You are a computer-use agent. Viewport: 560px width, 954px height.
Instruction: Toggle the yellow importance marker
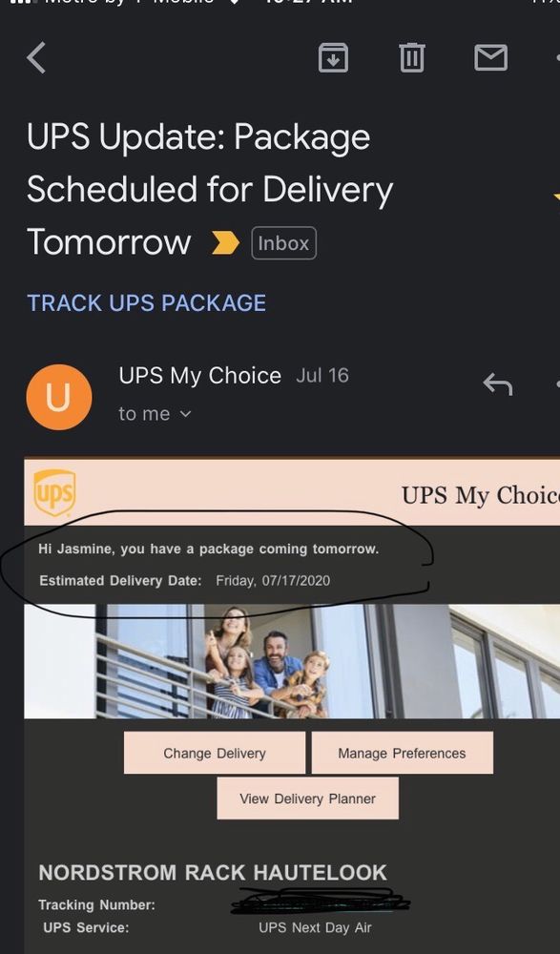pos(225,242)
